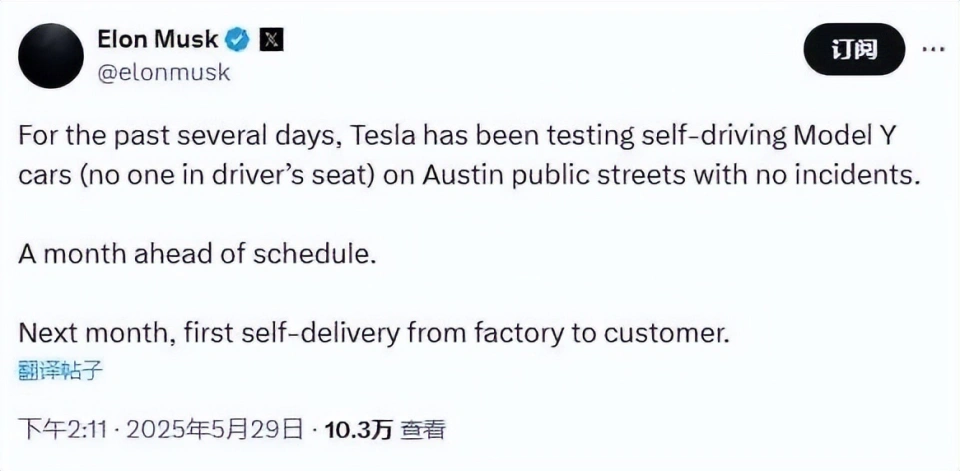Click the black 订阅 subscribe button
Viewport: 960px width, 471px height.
click(x=854, y=49)
